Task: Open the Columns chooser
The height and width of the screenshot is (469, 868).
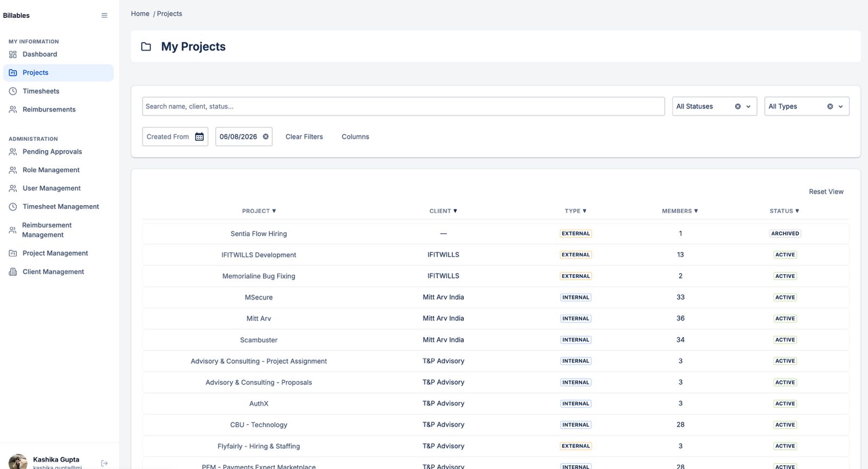Action: pyautogui.click(x=355, y=137)
